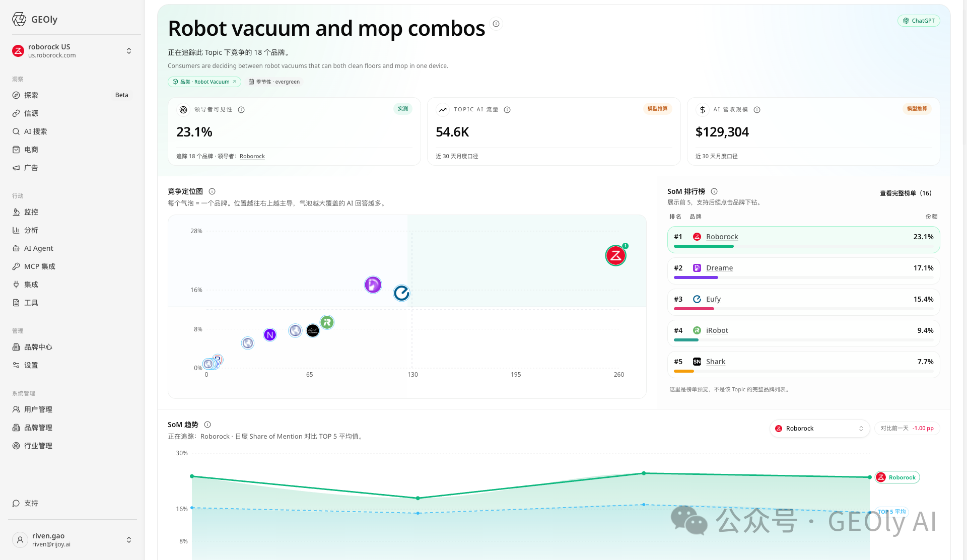Click the 设置 sliders icon
Viewport: 967px width, 560px height.
point(16,365)
